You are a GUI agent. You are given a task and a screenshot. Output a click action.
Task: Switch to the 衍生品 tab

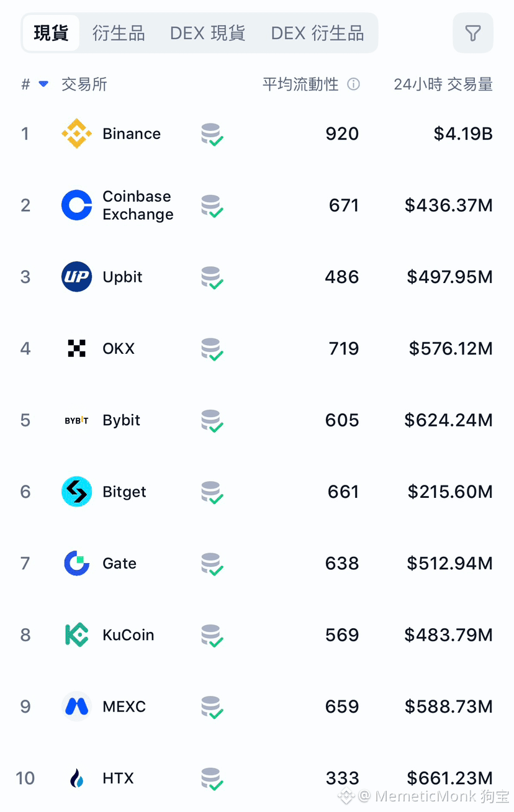[x=119, y=33]
